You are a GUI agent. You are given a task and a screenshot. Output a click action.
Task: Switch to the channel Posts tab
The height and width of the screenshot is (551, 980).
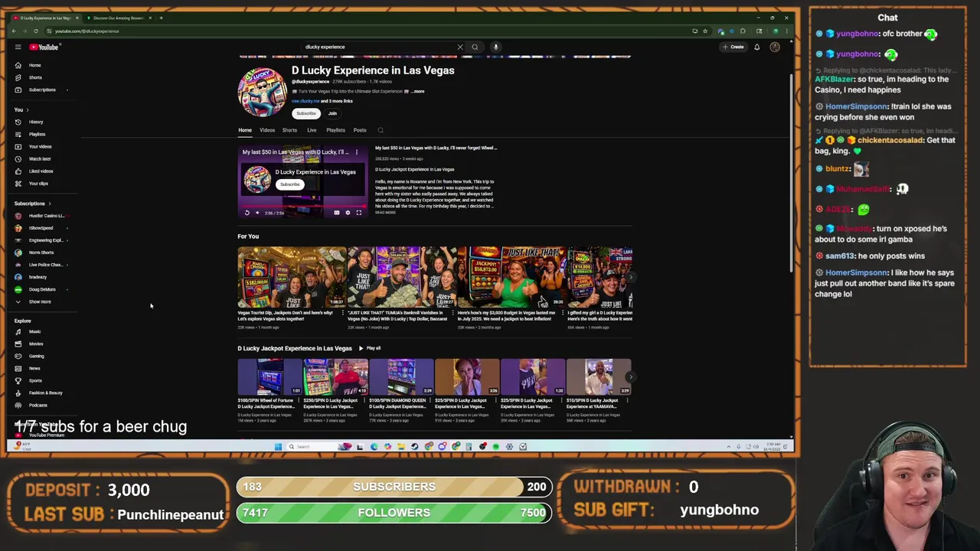(360, 130)
